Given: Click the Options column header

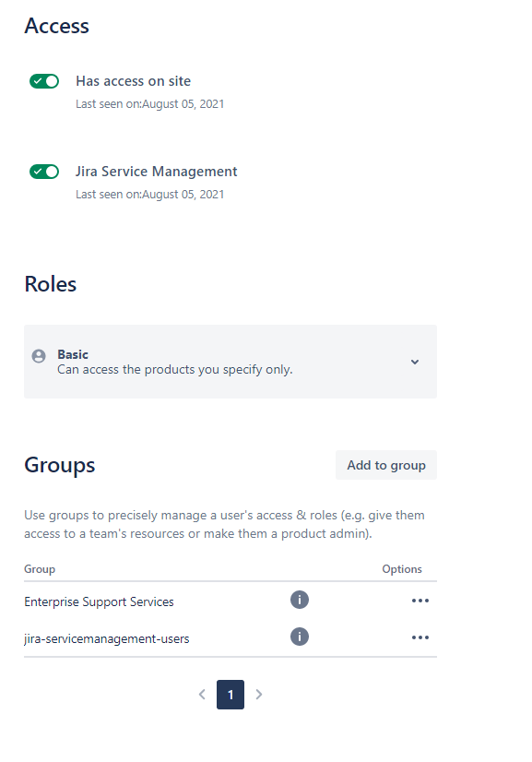Looking at the screenshot, I should (402, 569).
